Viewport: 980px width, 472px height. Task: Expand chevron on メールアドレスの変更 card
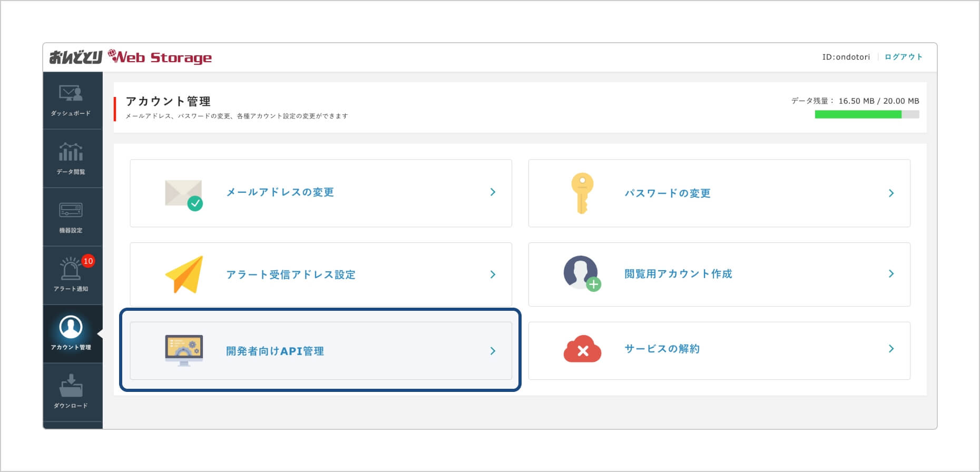[493, 192]
